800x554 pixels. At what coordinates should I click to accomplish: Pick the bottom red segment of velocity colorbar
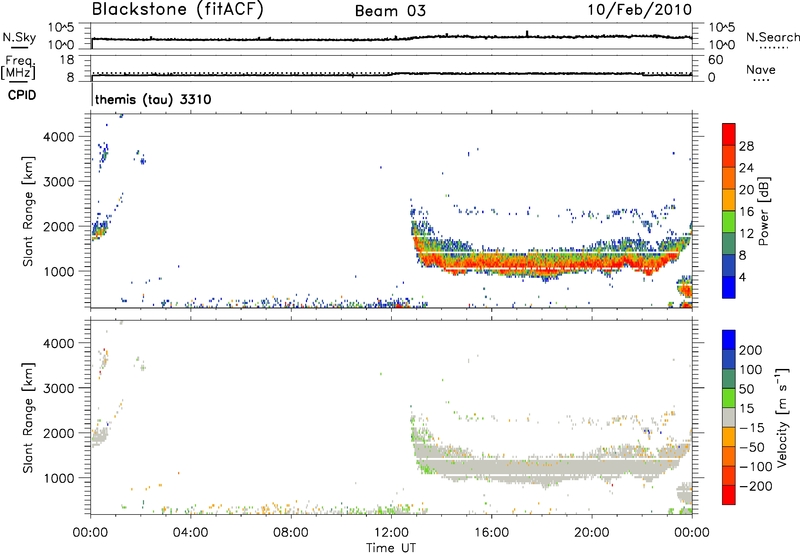pos(729,495)
